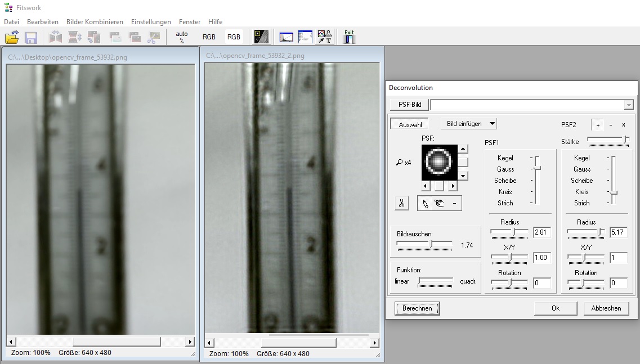The image size is (640, 364).
Task: Click the star field image toolbar icon
Action: (x=261, y=37)
